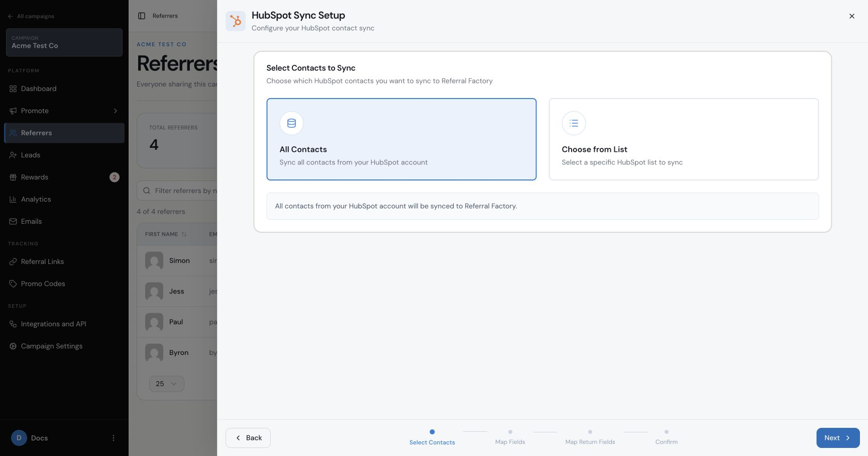Toggle the sidebar panel icon beside Referrers
This screenshot has height=456, width=868.
(x=142, y=16)
